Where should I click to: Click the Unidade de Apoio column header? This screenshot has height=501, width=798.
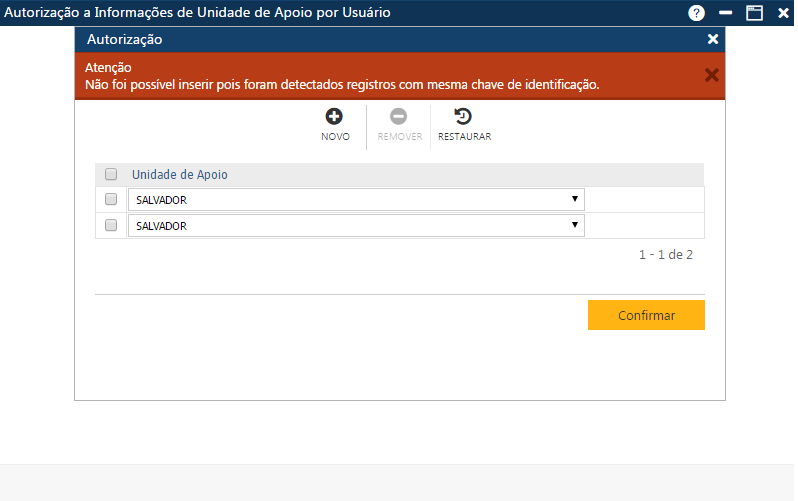click(180, 174)
